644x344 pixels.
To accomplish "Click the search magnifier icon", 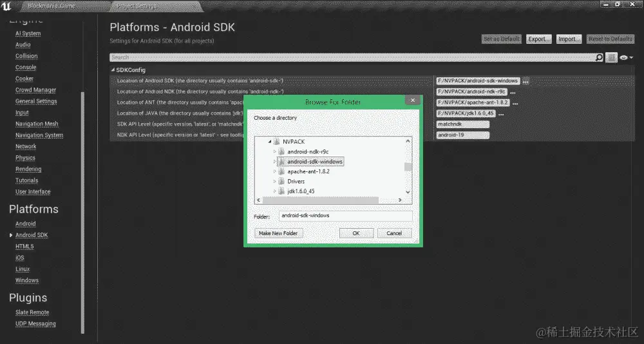I will pos(599,57).
